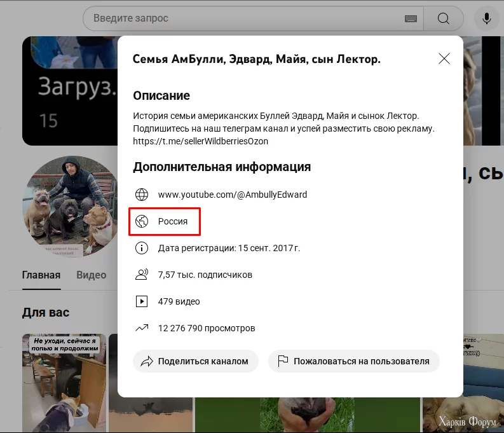
Task: Open the t.me/sellerWildberriesOzon link
Action: (200, 141)
